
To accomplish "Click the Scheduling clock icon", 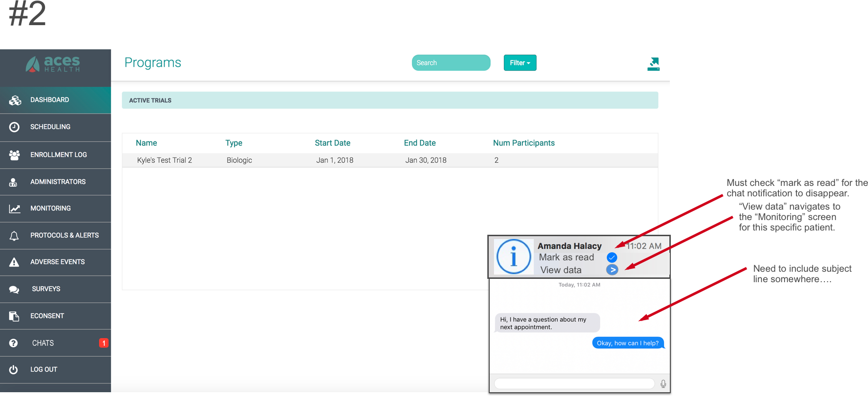I will pyautogui.click(x=14, y=127).
